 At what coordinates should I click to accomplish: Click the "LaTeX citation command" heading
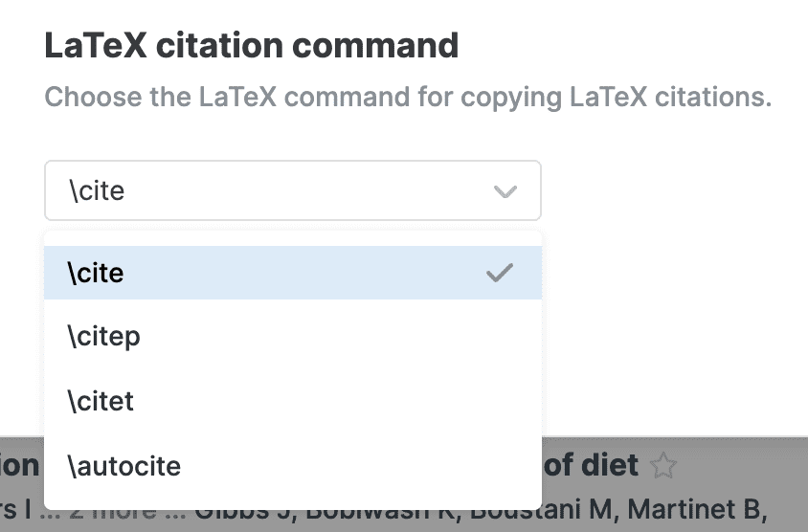click(x=251, y=46)
